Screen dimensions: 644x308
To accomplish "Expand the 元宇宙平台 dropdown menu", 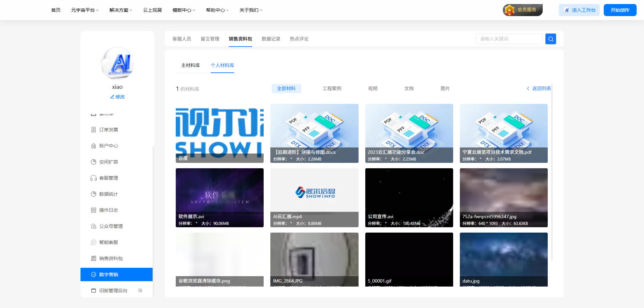I will (85, 10).
